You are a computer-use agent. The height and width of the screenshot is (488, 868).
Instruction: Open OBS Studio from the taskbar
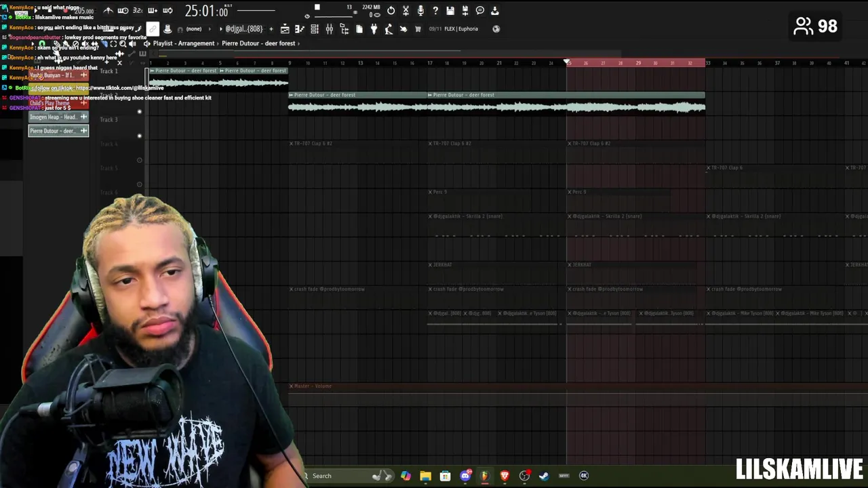point(524,476)
